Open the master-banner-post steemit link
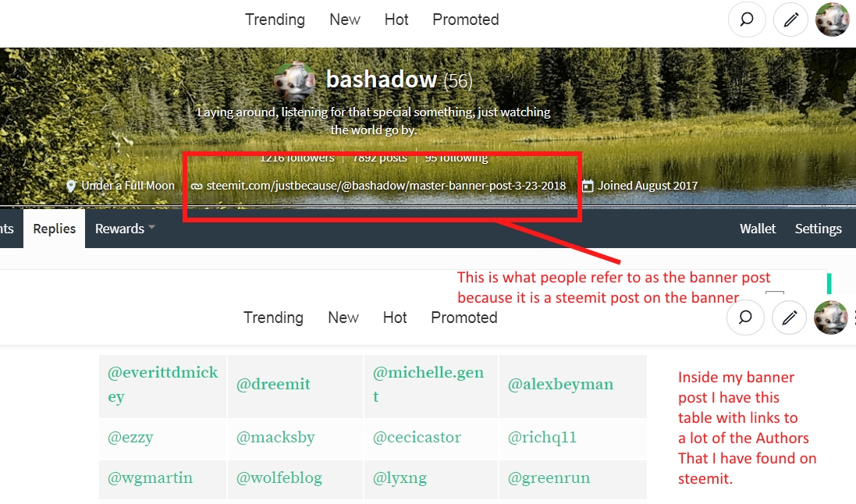The height and width of the screenshot is (504, 856). [x=386, y=186]
